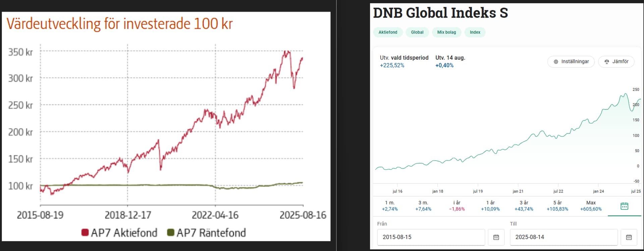Select the Max time period tab
This screenshot has width=644, height=251.
tap(591, 206)
